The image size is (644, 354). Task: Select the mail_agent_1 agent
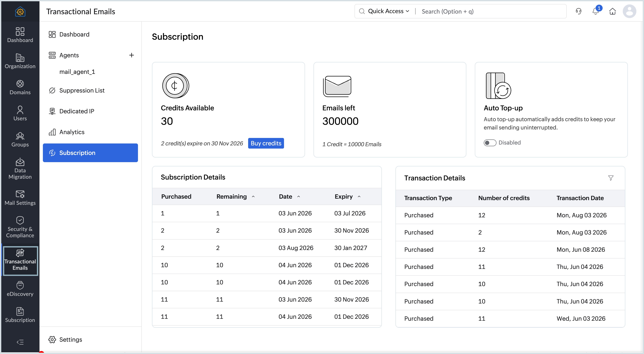pyautogui.click(x=77, y=72)
